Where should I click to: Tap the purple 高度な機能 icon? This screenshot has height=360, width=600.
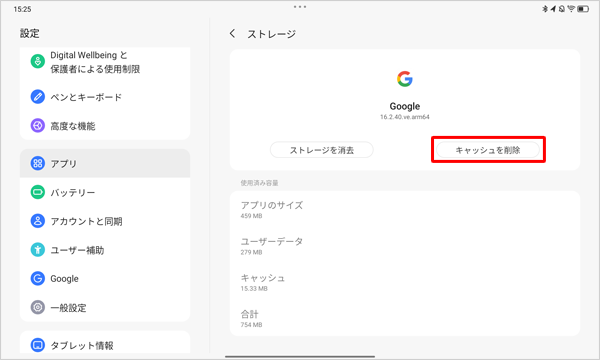coord(38,125)
